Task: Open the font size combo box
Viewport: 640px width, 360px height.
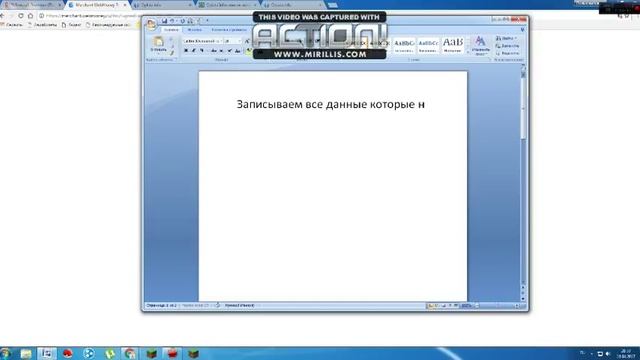Action: [233, 41]
